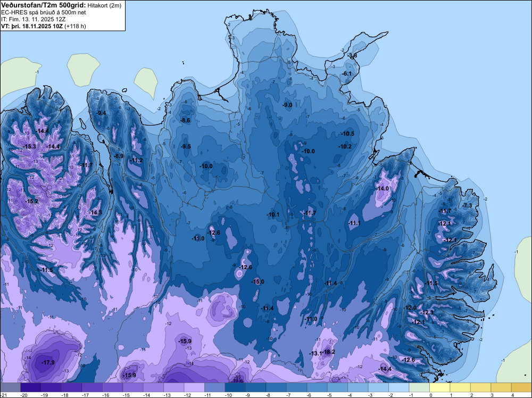Click the -14.3 temperature value on the map
The width and height of the screenshot is (532, 398).
click(x=95, y=212)
